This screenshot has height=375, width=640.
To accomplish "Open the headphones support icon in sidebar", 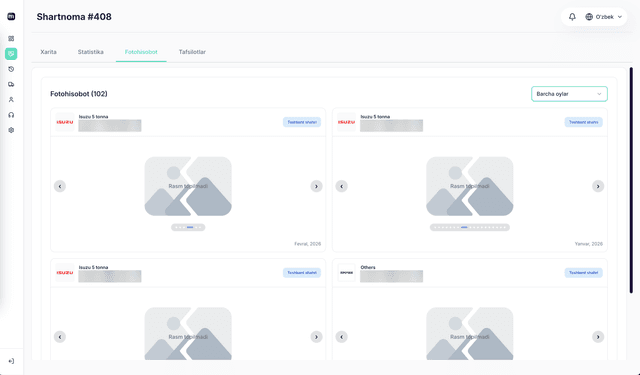I will 11,115.
